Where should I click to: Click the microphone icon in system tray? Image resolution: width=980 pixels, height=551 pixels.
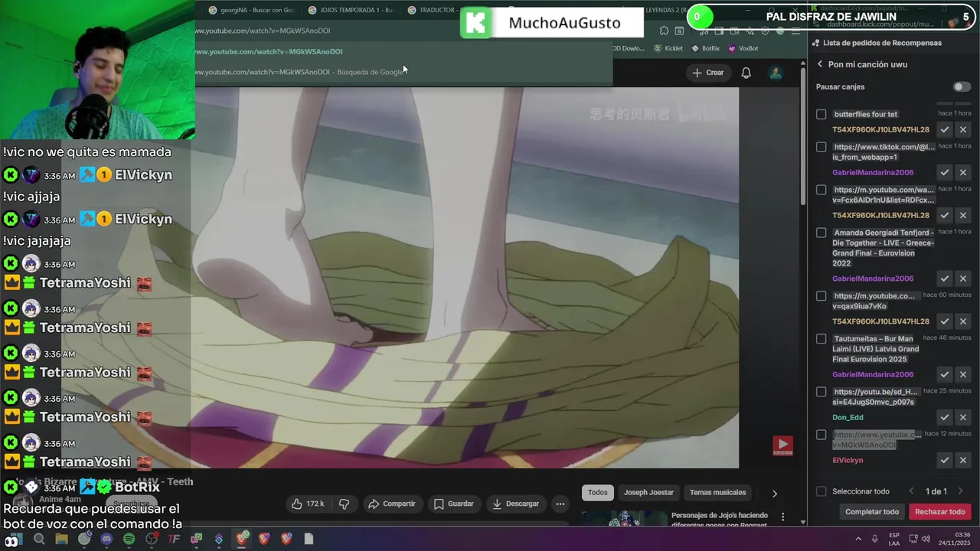point(874,539)
